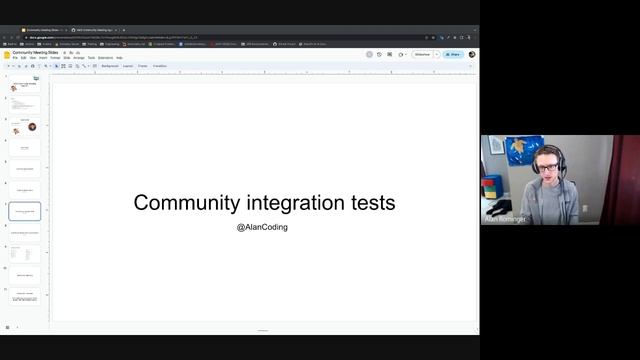Select slide 2 thumbnail in the filmstrip
This screenshot has height=360, width=640.
[x=24, y=105]
